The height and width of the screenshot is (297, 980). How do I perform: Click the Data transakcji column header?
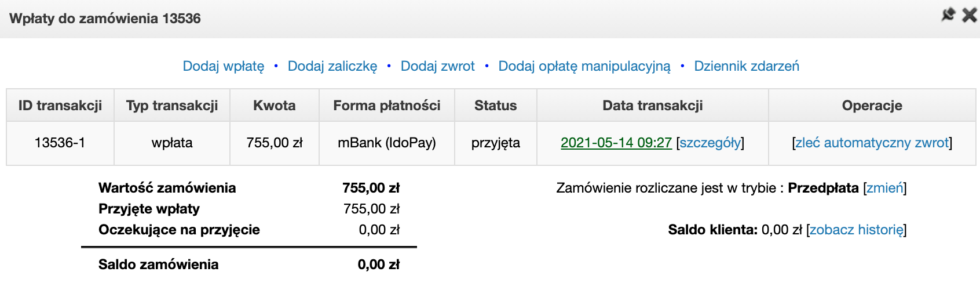click(653, 106)
